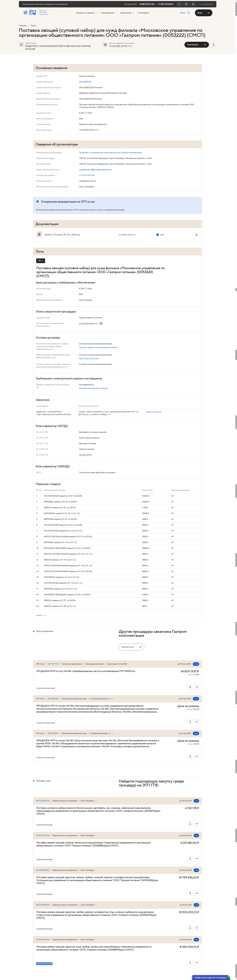
Task: Click Поиск search label
Action: point(183,13)
